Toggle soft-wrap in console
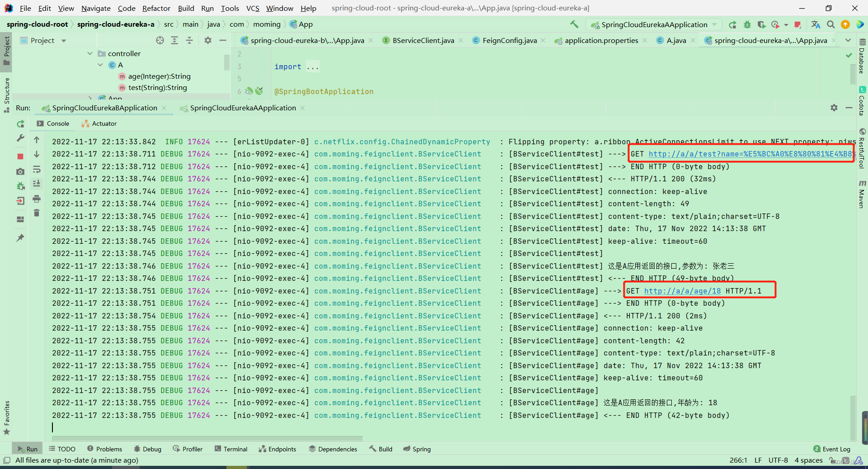868x469 pixels. tap(37, 170)
